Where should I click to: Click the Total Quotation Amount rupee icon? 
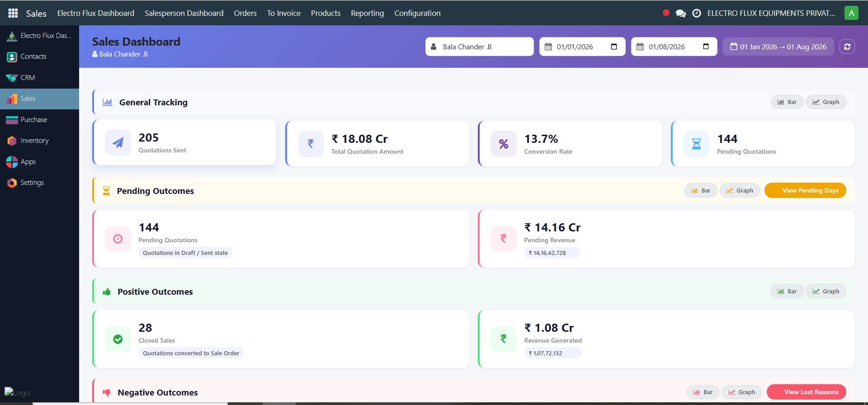(x=311, y=144)
